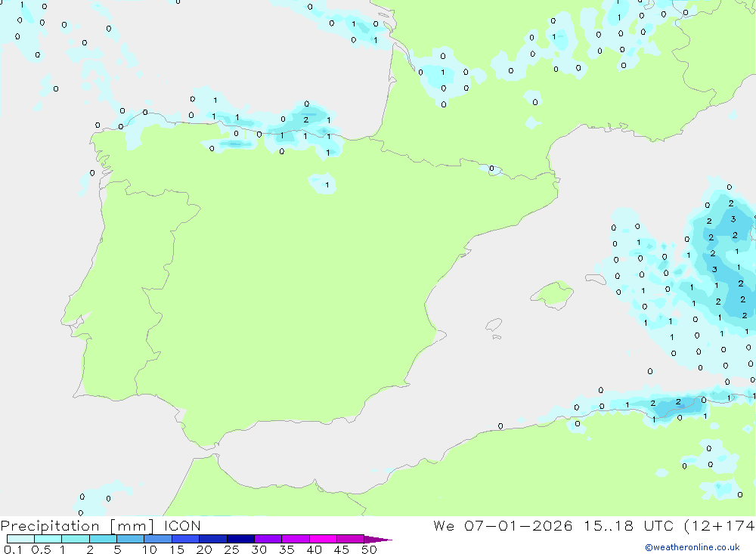Click the 5–10 mm legend color swatch
Screen dimensions: 756x554
coord(130,539)
